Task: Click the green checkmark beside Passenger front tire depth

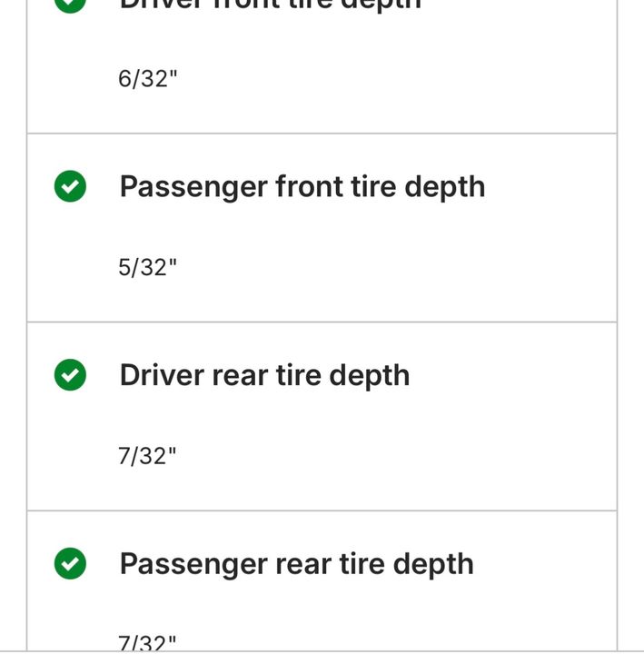Action: [70, 186]
